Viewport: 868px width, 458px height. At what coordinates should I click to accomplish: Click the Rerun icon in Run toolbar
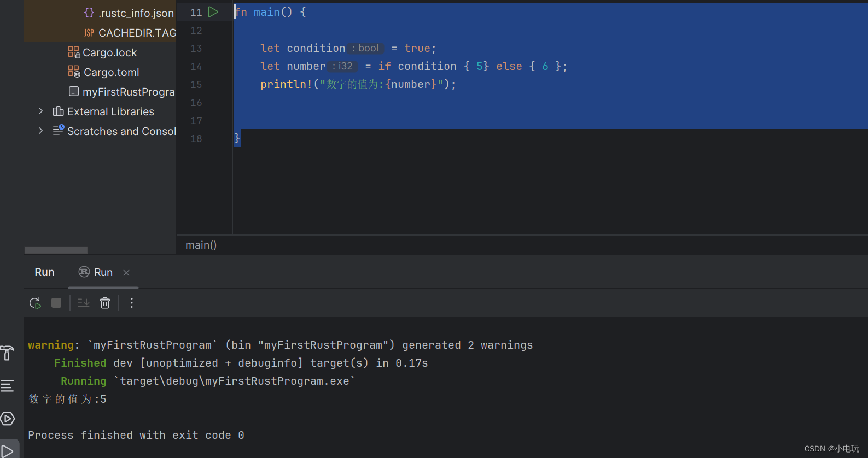click(x=35, y=303)
